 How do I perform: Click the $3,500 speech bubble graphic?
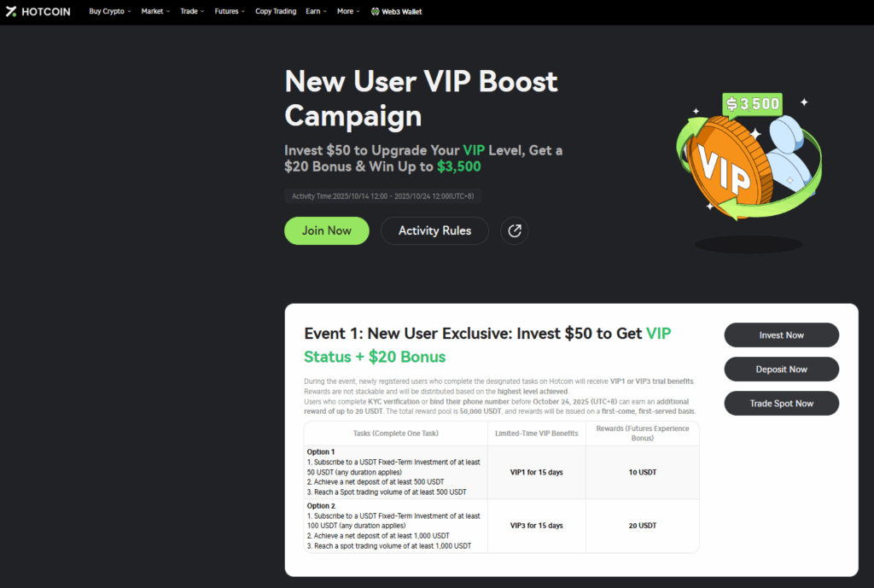[753, 104]
